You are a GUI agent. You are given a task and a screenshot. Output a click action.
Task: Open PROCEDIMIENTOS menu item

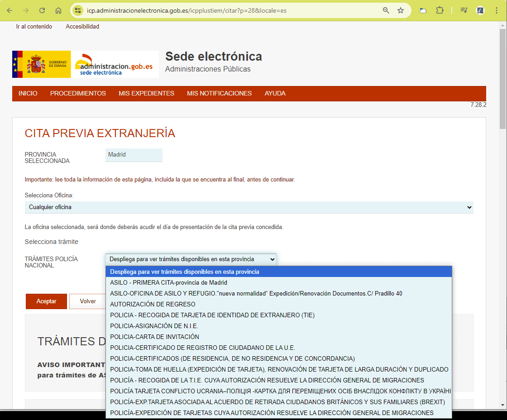click(78, 93)
